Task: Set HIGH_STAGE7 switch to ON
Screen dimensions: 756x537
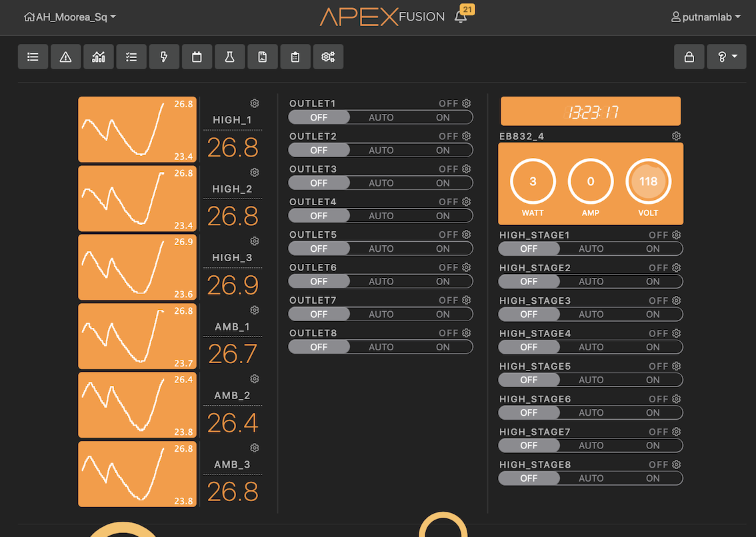Action: click(653, 445)
